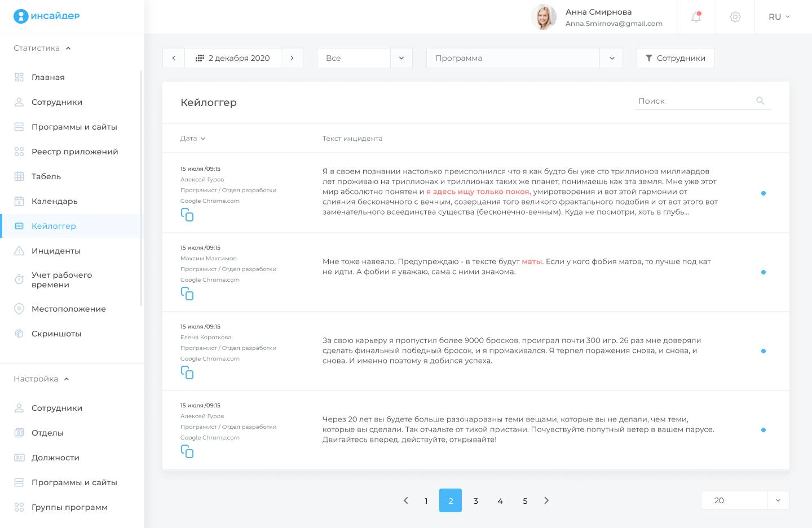Go to page 3 in pagination
This screenshot has height=528, width=812.
pos(475,500)
